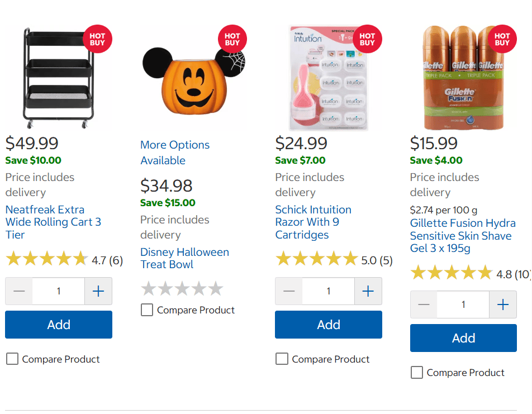
Task: Add Neatfreak Rolling Cart to cart
Action: pyautogui.click(x=59, y=325)
